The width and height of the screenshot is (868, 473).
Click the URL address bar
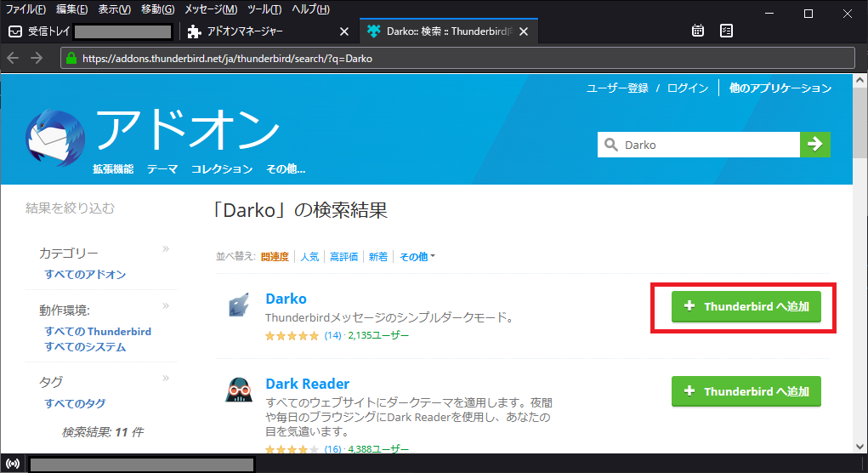point(457,58)
